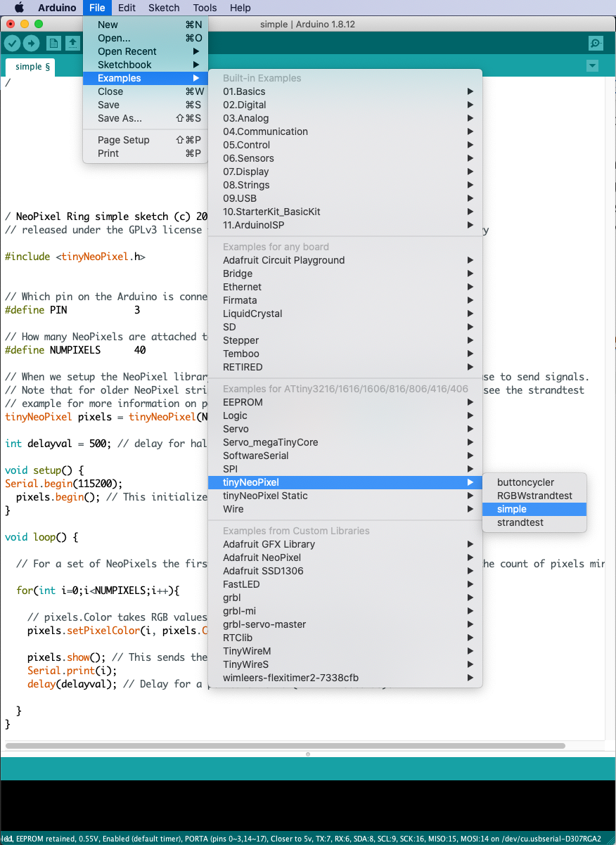Viewport: 616px width, 845px height.
Task: Choose Print from the File menu
Action: coord(146,153)
